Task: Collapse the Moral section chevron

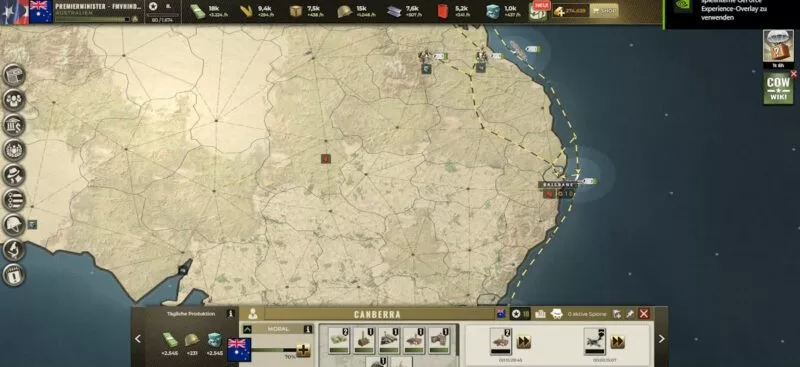Action: pos(247,329)
